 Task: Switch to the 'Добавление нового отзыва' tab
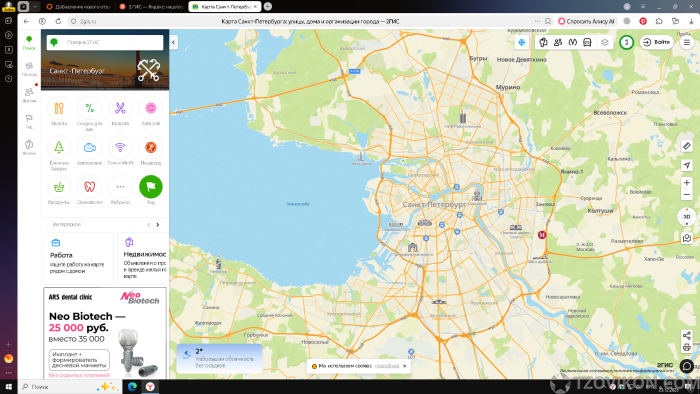[79, 7]
